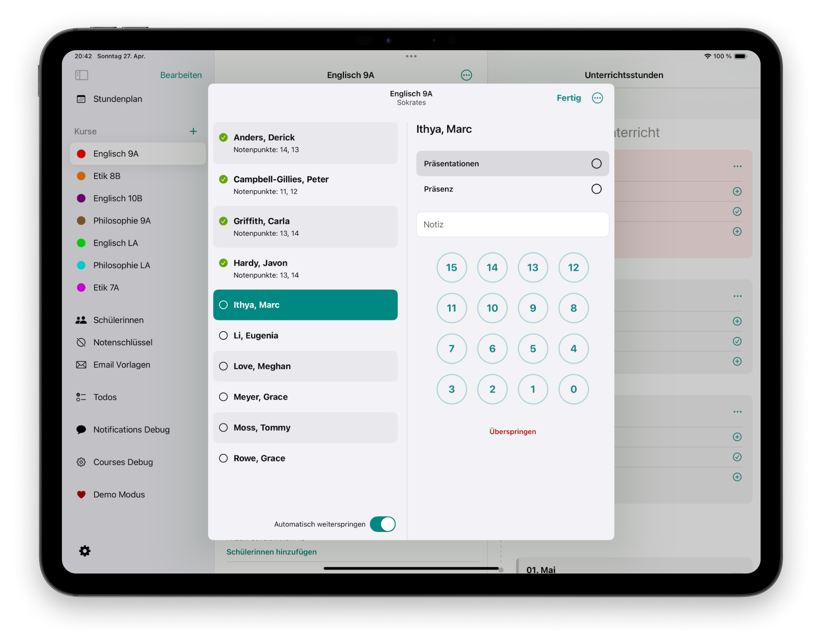
Task: Click checkmark circle icon in red lesson card
Action: [x=737, y=211]
